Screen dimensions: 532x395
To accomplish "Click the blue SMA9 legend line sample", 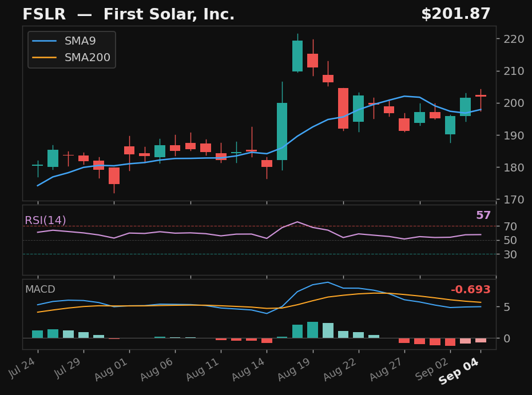I will click(45, 41).
